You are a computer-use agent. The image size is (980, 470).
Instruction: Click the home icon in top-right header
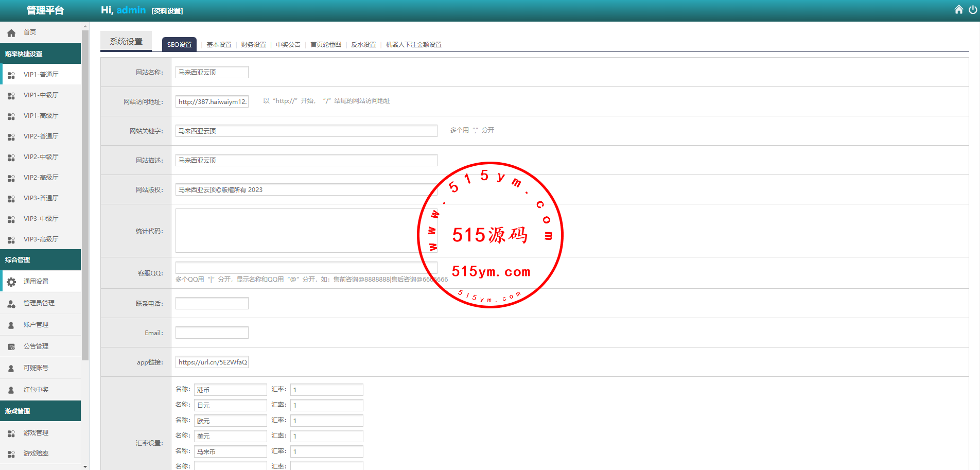[x=958, y=10]
